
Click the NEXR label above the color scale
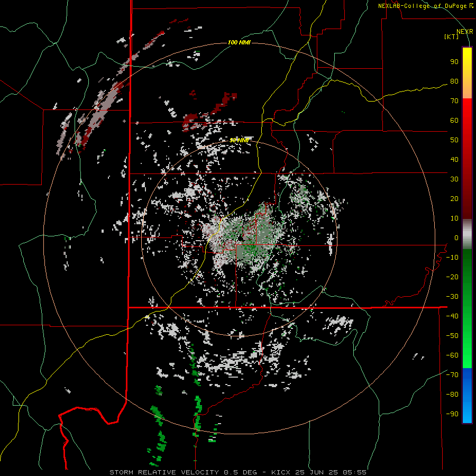tap(465, 32)
